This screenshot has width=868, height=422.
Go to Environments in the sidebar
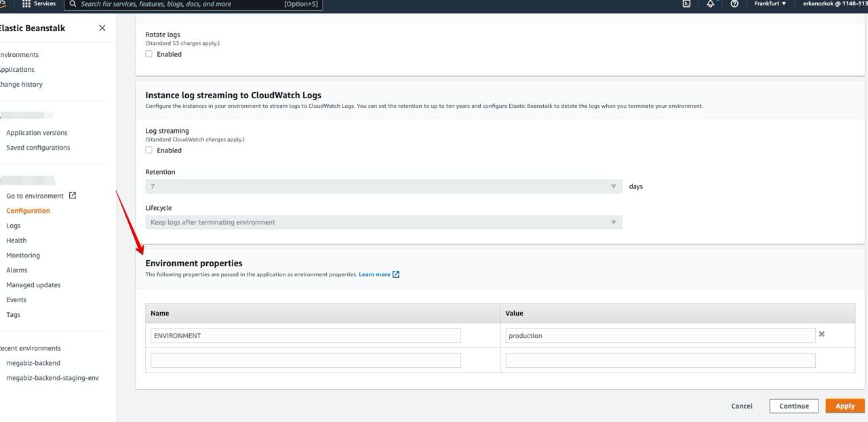pos(19,55)
